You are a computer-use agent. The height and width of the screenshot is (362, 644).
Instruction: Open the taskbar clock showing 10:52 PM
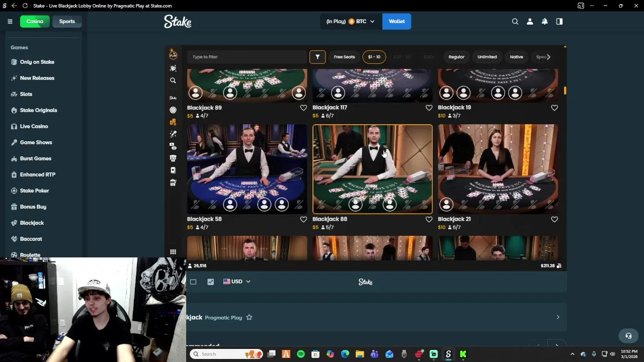pyautogui.click(x=629, y=354)
